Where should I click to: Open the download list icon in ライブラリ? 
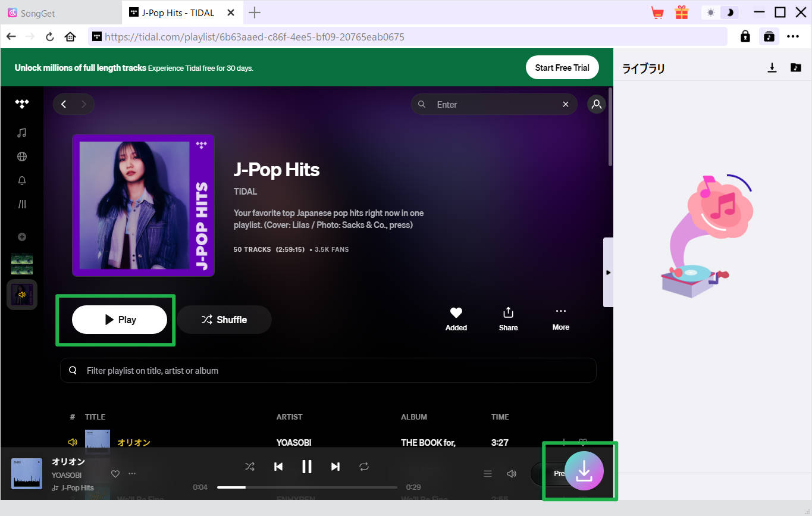point(772,68)
